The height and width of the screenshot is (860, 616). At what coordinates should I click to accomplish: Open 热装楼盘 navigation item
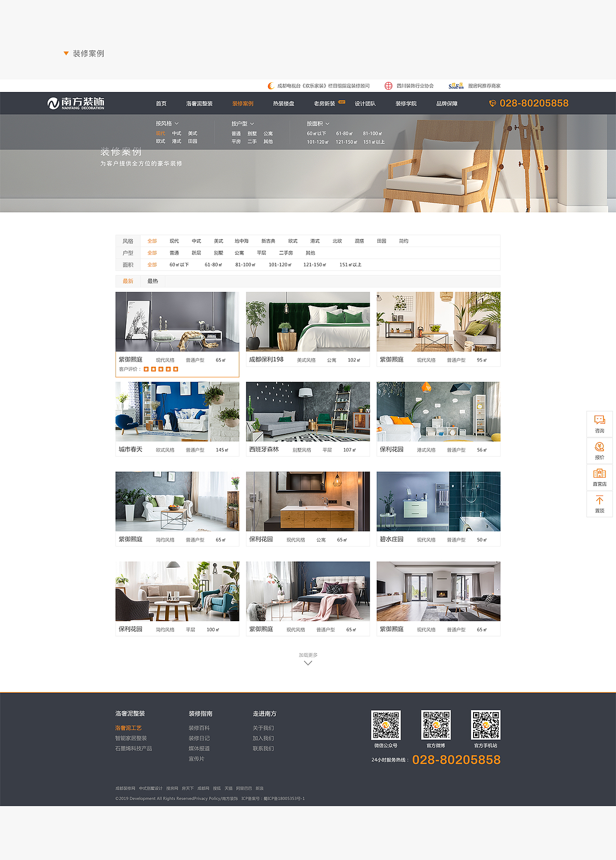tap(283, 104)
